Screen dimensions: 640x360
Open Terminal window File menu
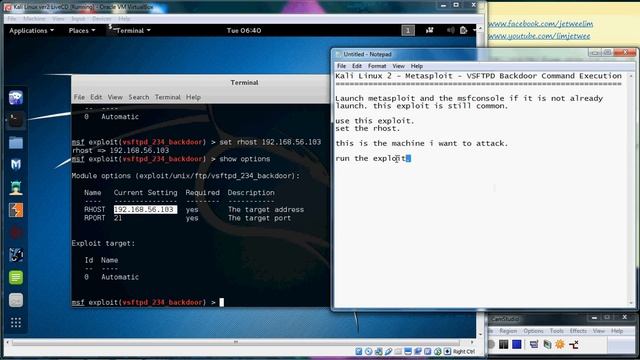[79, 97]
